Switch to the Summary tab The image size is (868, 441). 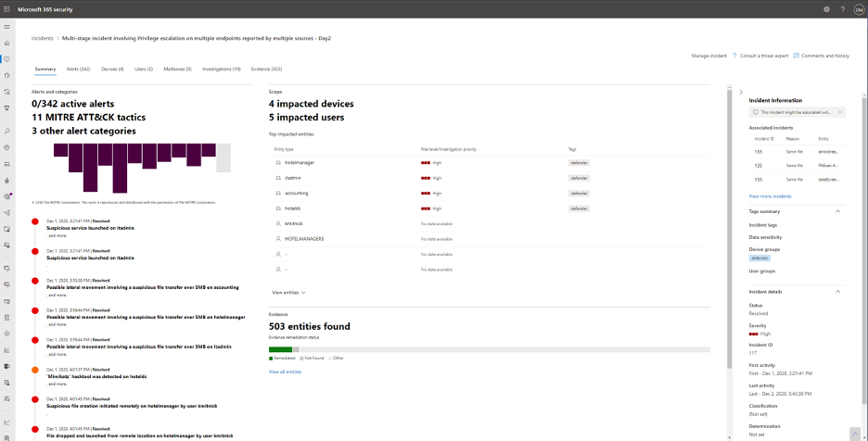coord(45,69)
